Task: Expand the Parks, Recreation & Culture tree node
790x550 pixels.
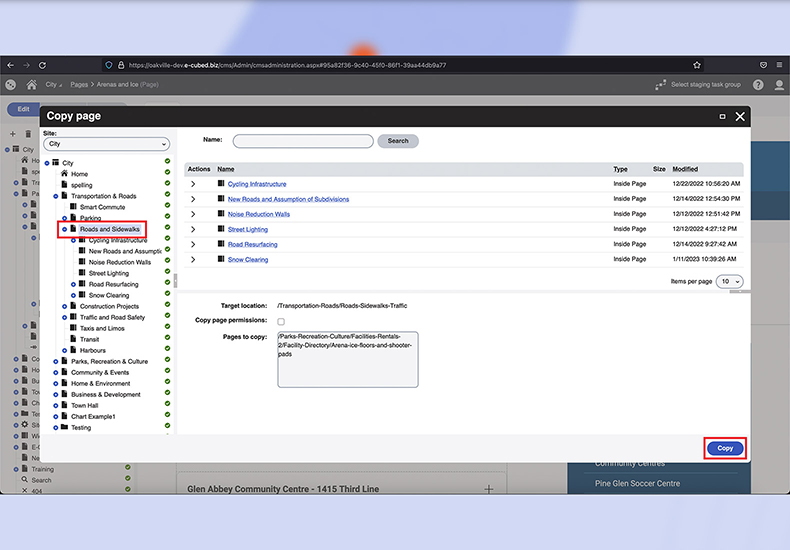Action: [55, 361]
